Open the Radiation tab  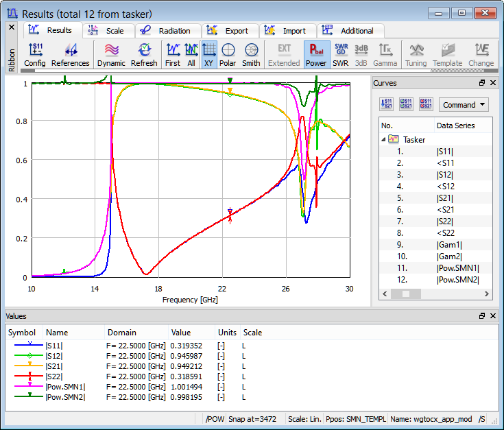click(x=168, y=31)
